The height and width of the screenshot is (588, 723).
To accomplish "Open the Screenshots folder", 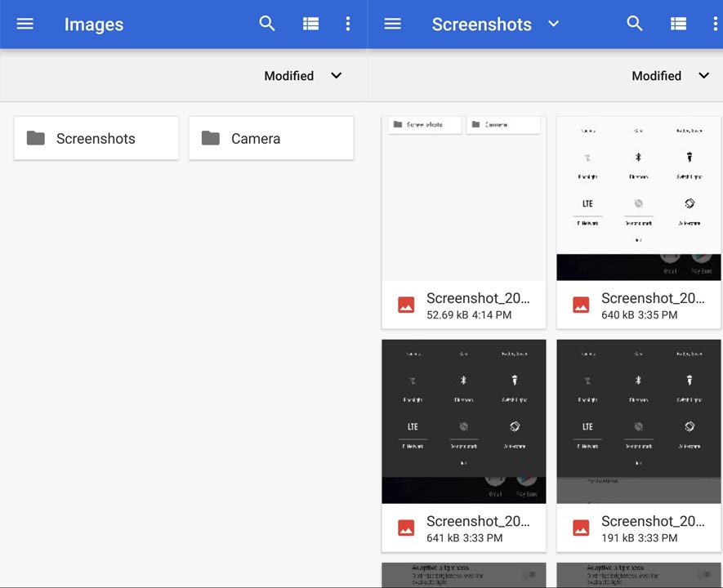I will pos(96,138).
